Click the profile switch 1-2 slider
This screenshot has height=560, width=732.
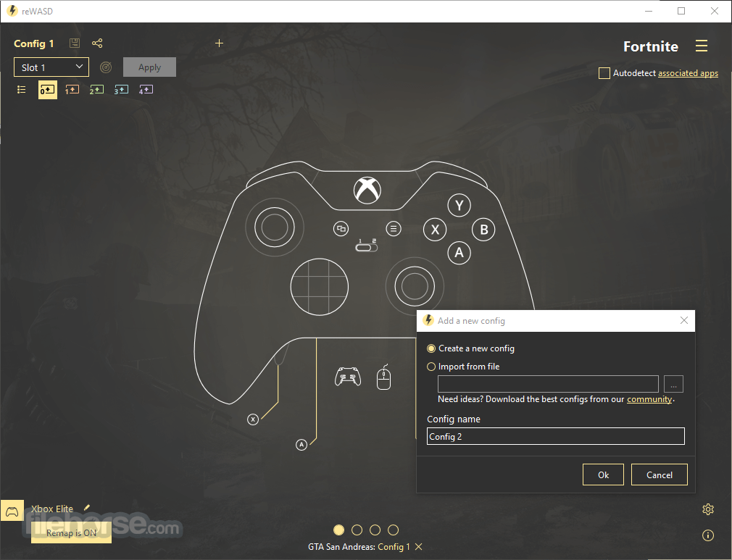367,246
